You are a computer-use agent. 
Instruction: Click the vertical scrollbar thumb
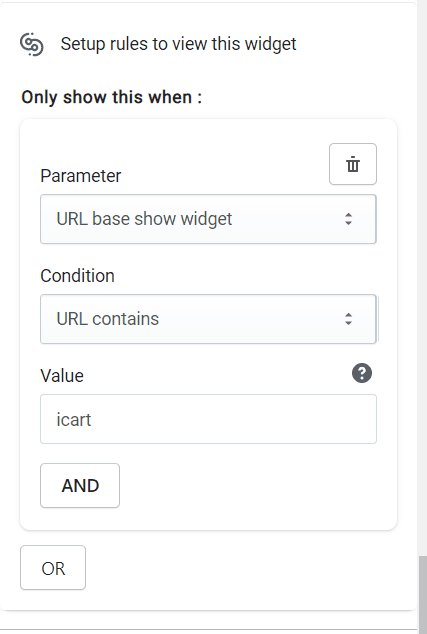(x=423, y=592)
